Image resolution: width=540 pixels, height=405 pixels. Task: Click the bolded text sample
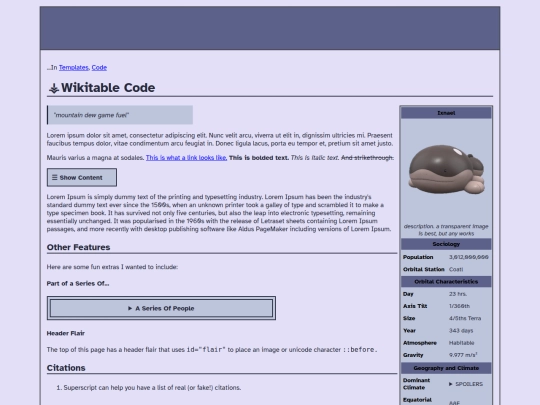(x=259, y=158)
